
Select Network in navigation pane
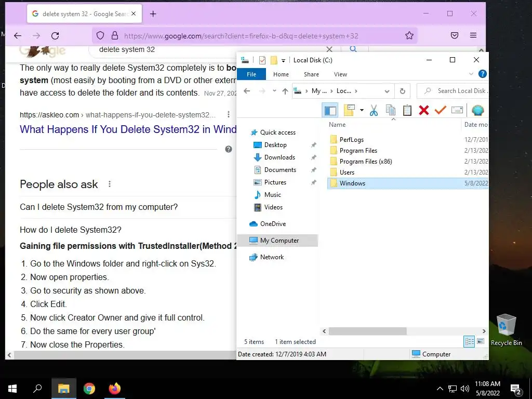coord(272,257)
